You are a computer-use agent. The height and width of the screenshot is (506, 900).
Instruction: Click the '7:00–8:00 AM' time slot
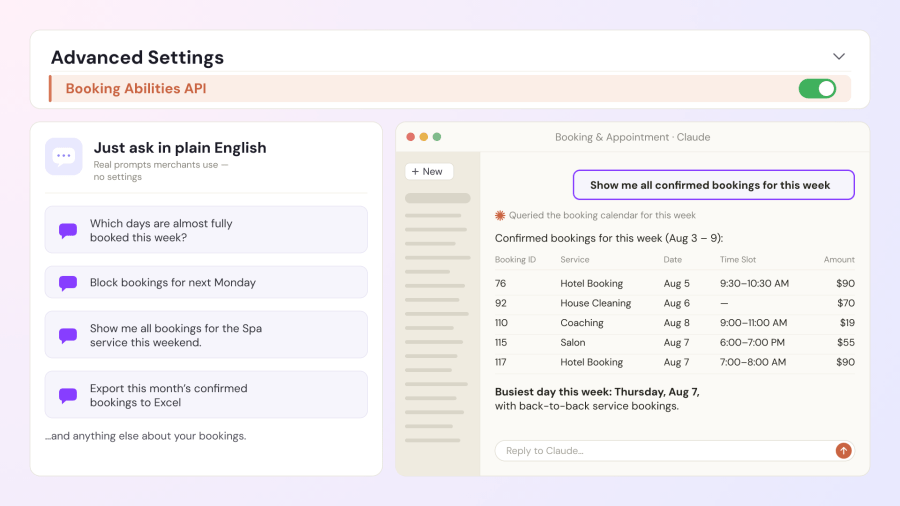[x=752, y=362]
